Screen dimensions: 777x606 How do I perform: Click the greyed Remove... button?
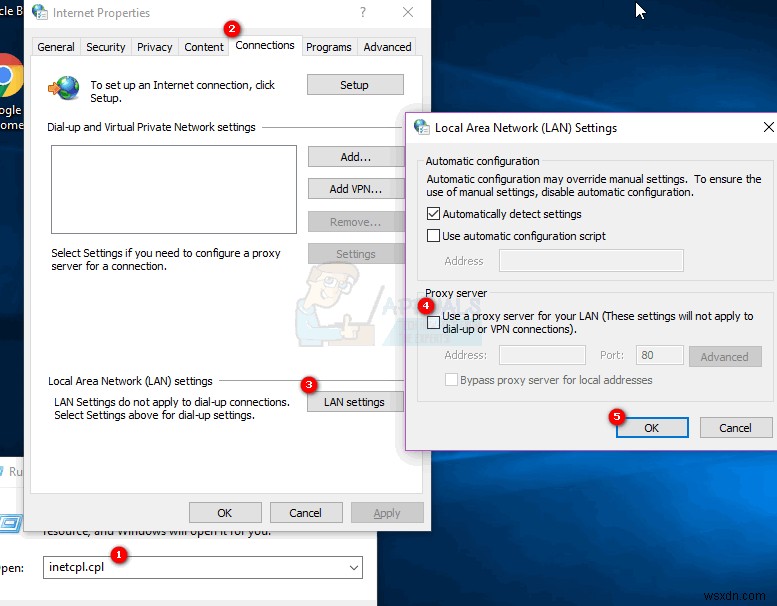[x=355, y=222]
